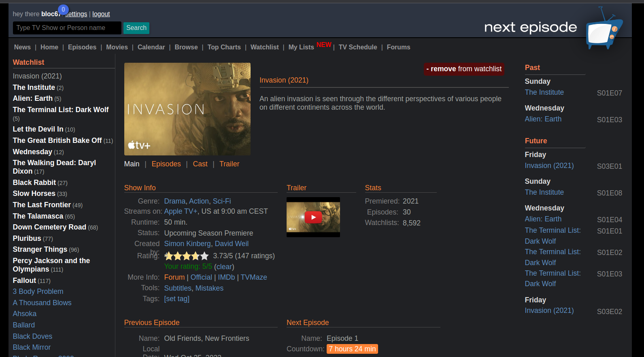Open the notification badge showing 0
The image size is (644, 357).
click(x=63, y=10)
